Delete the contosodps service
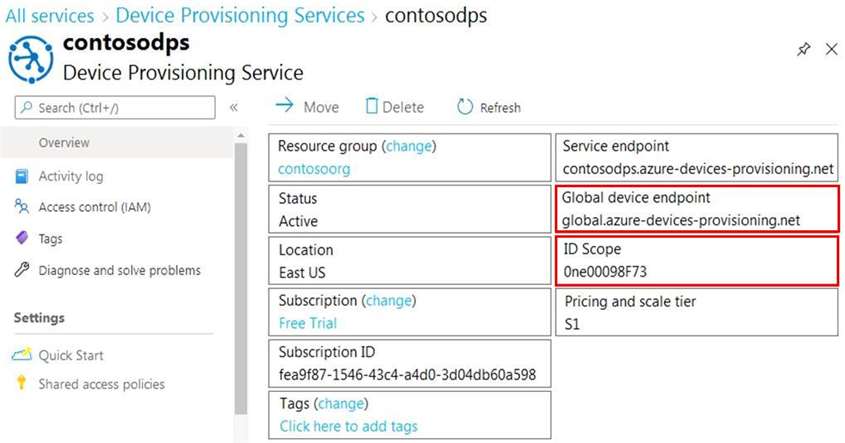 coord(395,107)
